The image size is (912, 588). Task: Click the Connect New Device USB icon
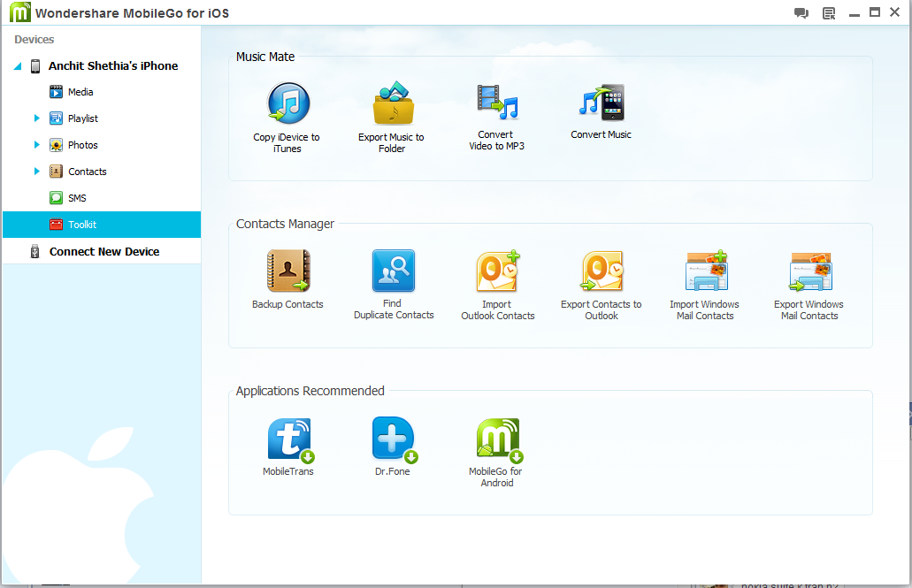34,251
